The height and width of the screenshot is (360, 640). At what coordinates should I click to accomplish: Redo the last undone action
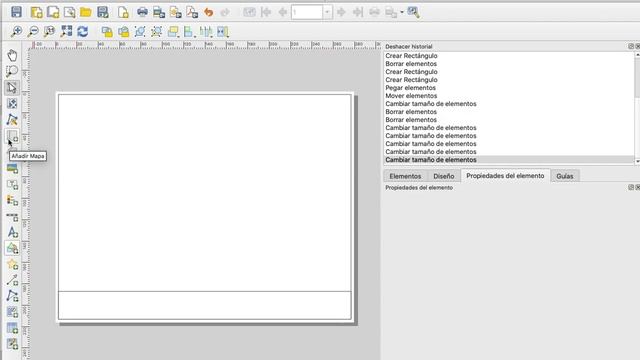225,12
